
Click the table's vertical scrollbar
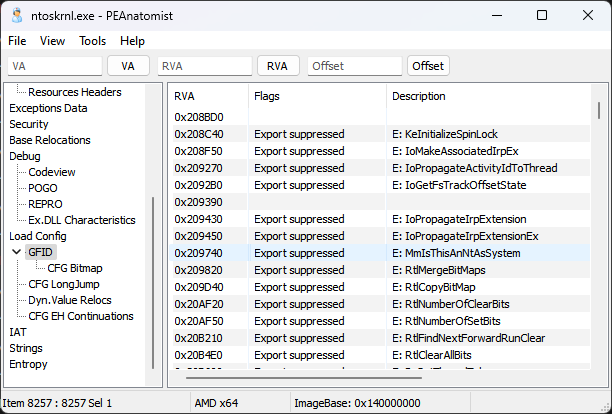(x=599, y=112)
